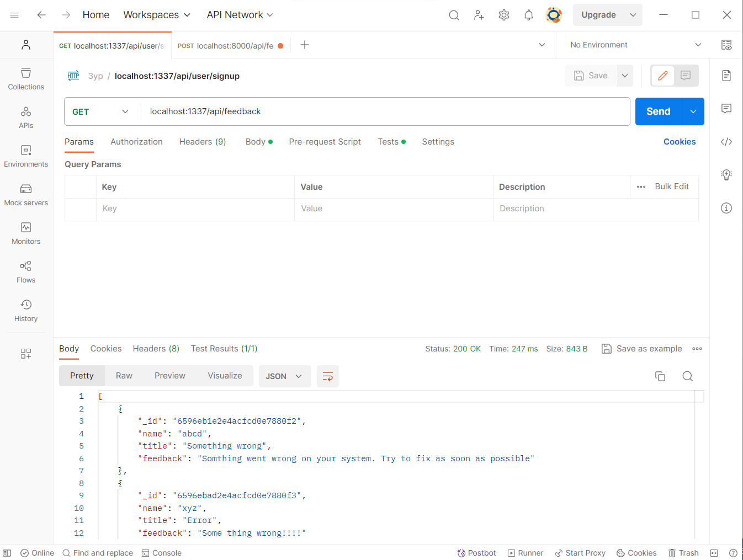The width and height of the screenshot is (743, 560).
Task: Switch to the Authorization tab
Action: (x=136, y=142)
